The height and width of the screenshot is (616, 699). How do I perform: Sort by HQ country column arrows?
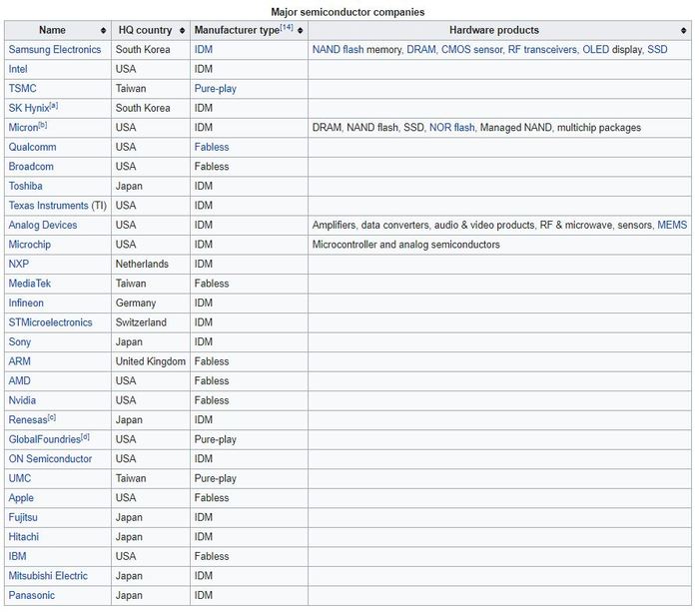[x=181, y=31]
